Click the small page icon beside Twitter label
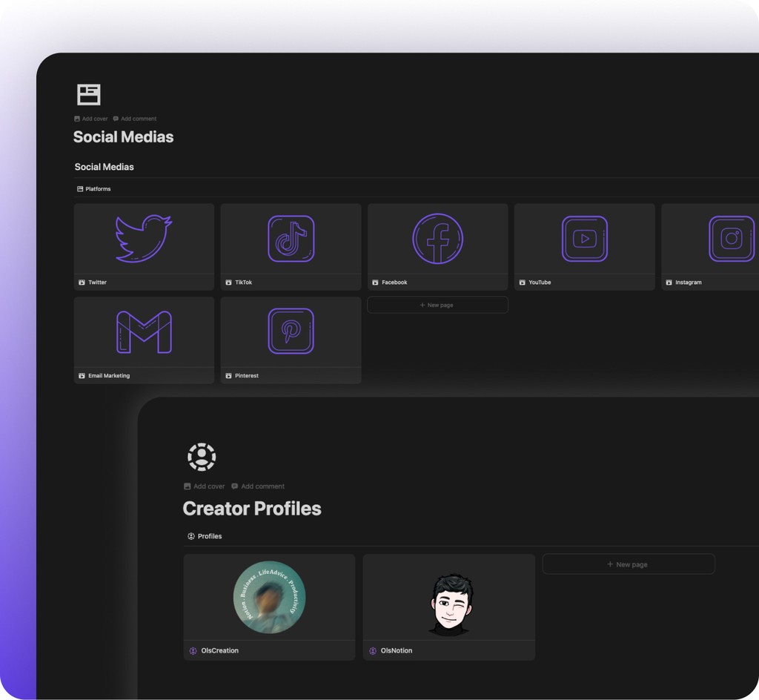 [x=82, y=282]
